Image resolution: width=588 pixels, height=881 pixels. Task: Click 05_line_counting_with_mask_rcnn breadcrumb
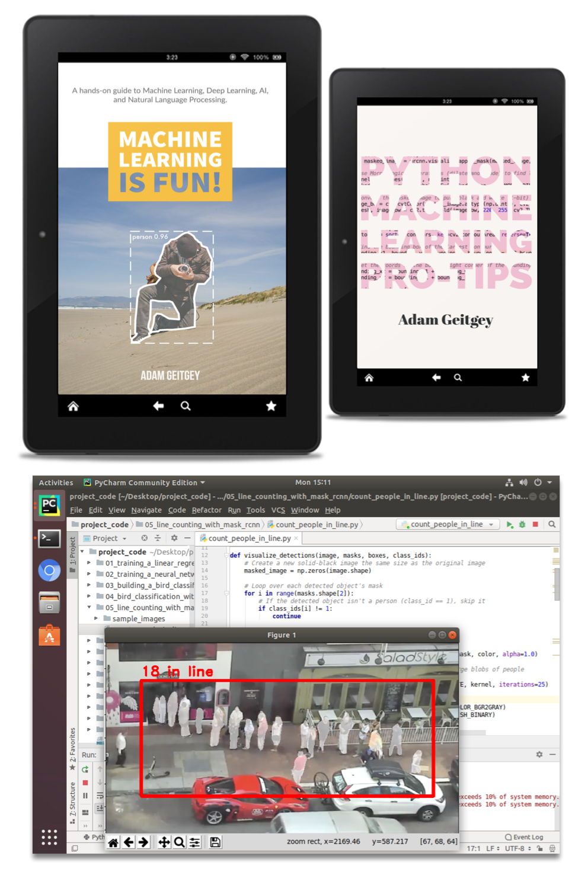(x=198, y=525)
